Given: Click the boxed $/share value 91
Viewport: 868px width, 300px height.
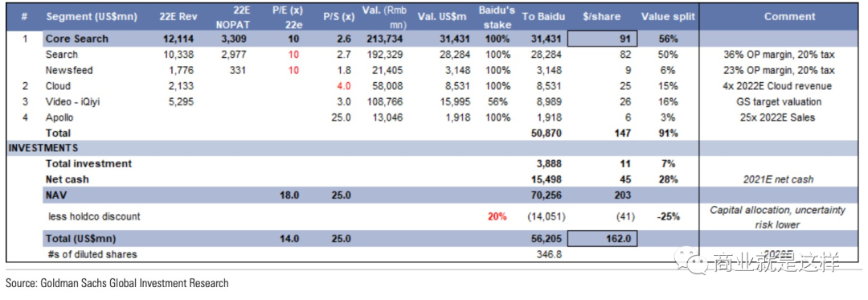Looking at the screenshot, I should [602, 39].
